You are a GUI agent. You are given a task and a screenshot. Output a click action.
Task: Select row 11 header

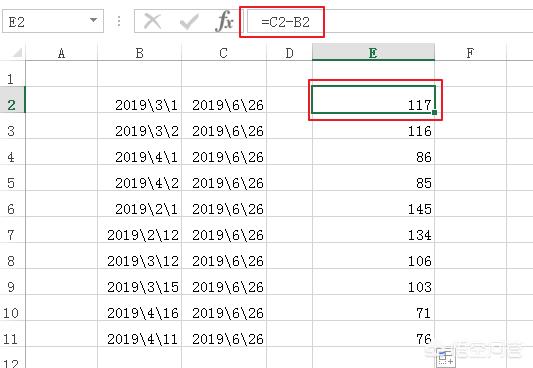tap(13, 334)
